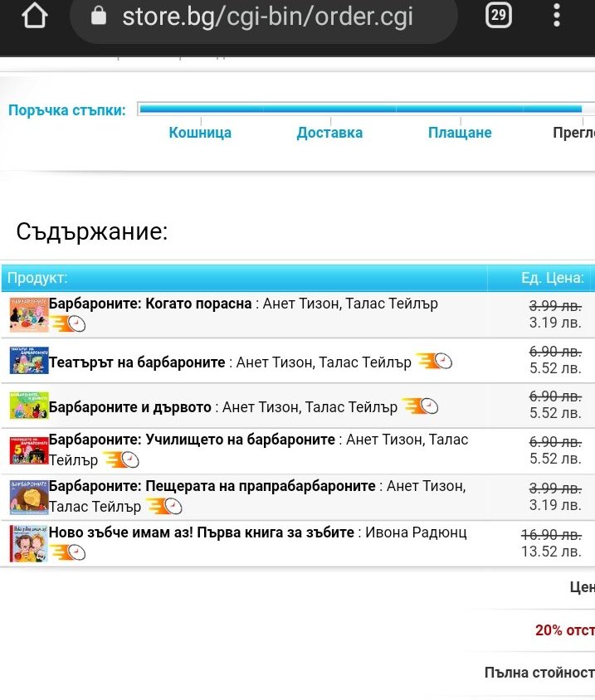
Task: Click fast delivery icon beside Барбароните и дървото
Action: (420, 406)
